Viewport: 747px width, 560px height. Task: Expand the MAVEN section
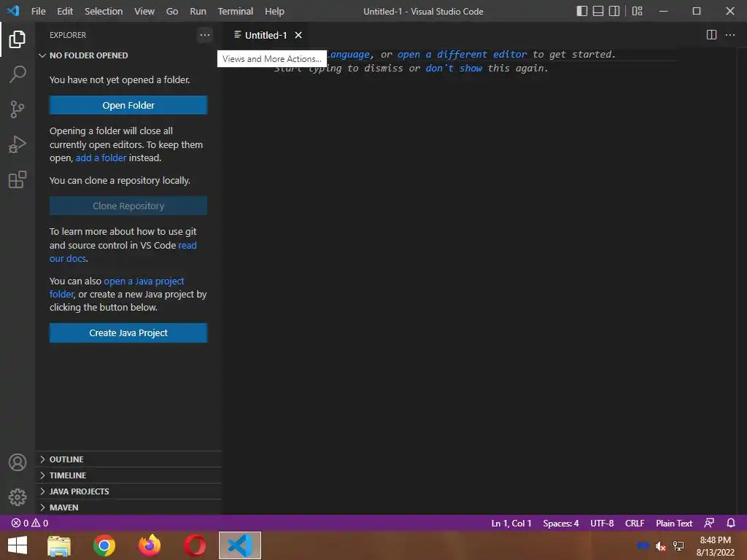(128, 507)
